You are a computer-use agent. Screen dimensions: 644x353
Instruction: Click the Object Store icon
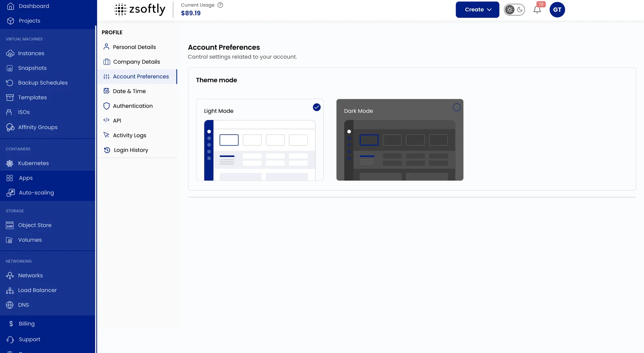click(10, 225)
